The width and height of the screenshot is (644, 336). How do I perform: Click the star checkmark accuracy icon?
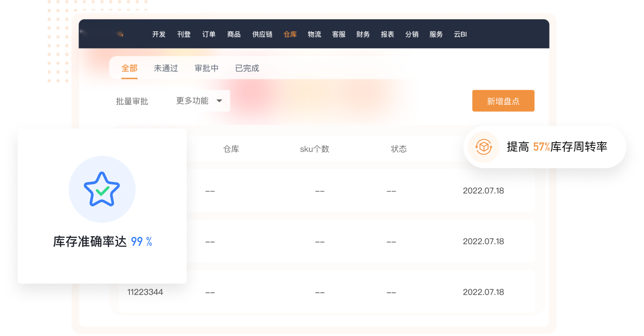(x=102, y=189)
